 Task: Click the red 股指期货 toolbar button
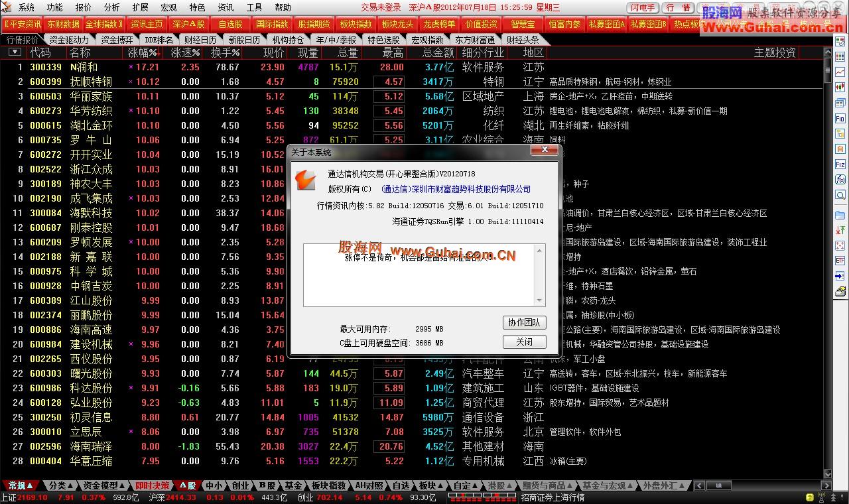(314, 24)
